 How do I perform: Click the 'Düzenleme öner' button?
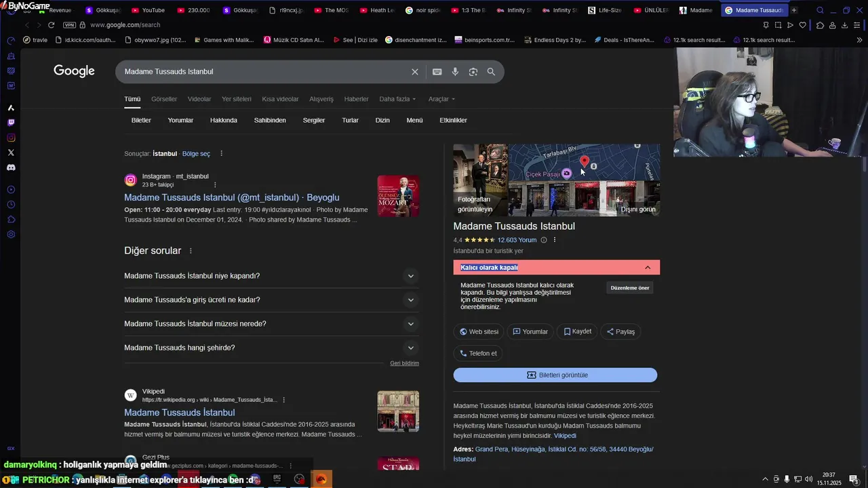630,288
